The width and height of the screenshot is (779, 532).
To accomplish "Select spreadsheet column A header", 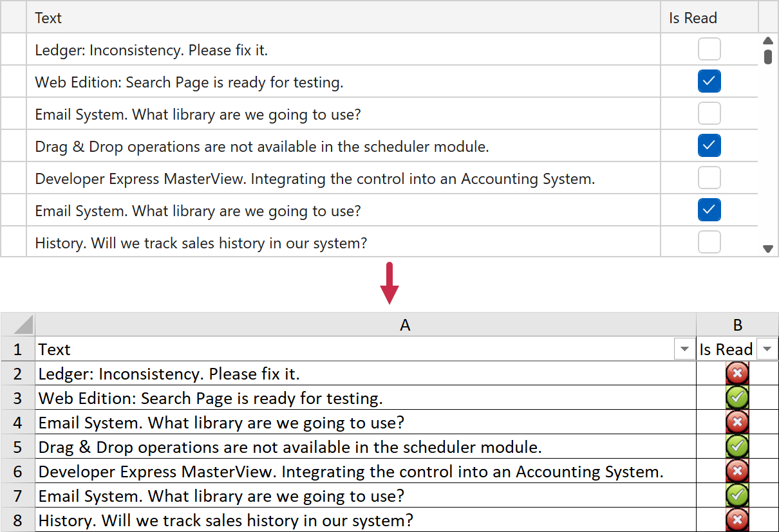I will pos(404,326).
